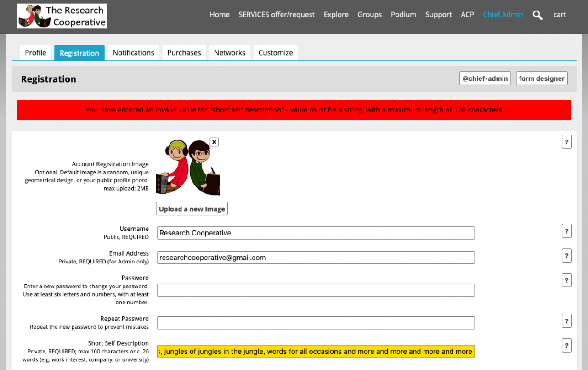
Task: Click the Registration section heading
Action: (x=49, y=79)
